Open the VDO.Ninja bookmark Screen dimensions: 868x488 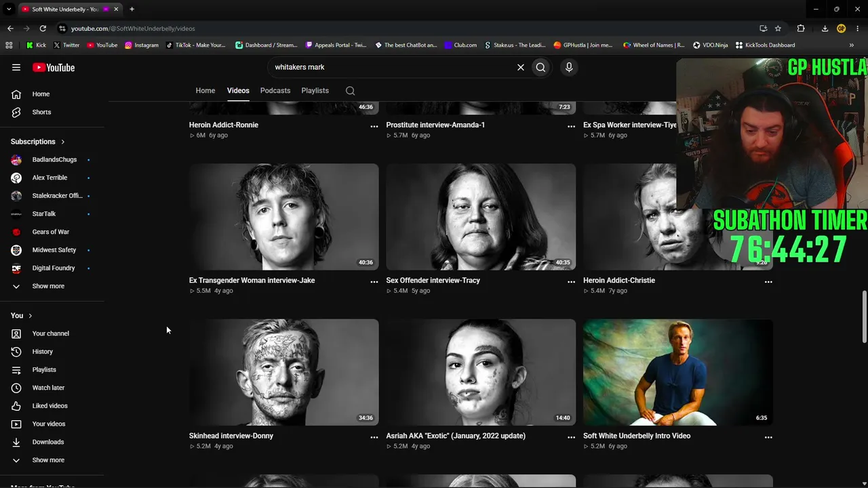(710, 45)
